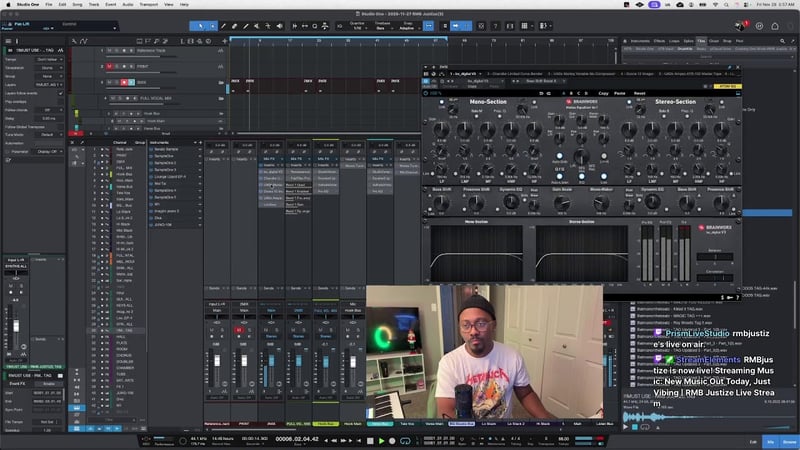The height and width of the screenshot is (450, 800).
Task: Switch to the Files tab in the browser
Action: 701,40
